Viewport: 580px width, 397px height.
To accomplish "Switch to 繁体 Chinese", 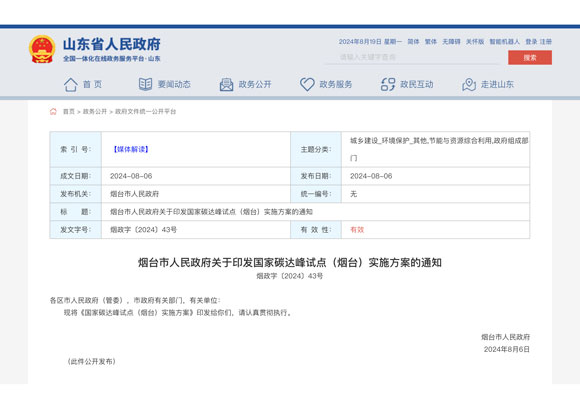I will pyautogui.click(x=431, y=41).
